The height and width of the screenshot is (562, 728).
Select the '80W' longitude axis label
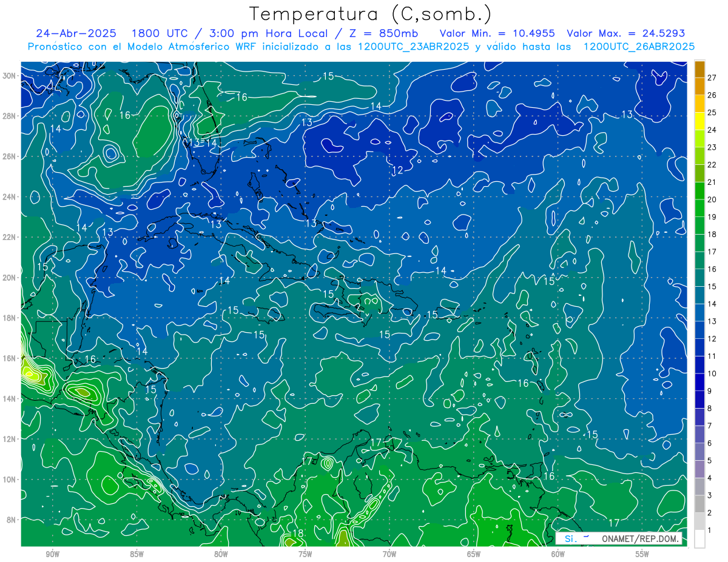[221, 554]
